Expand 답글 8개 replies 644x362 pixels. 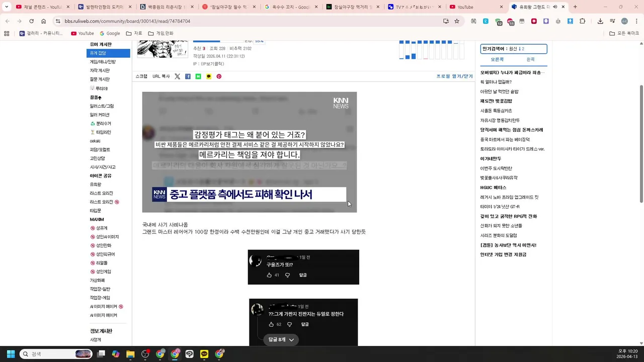point(281,340)
